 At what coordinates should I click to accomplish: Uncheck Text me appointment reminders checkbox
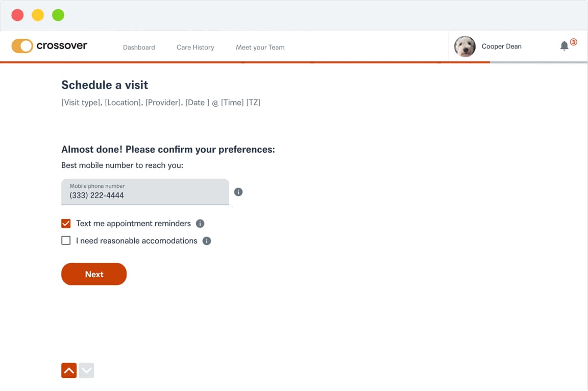(x=66, y=224)
